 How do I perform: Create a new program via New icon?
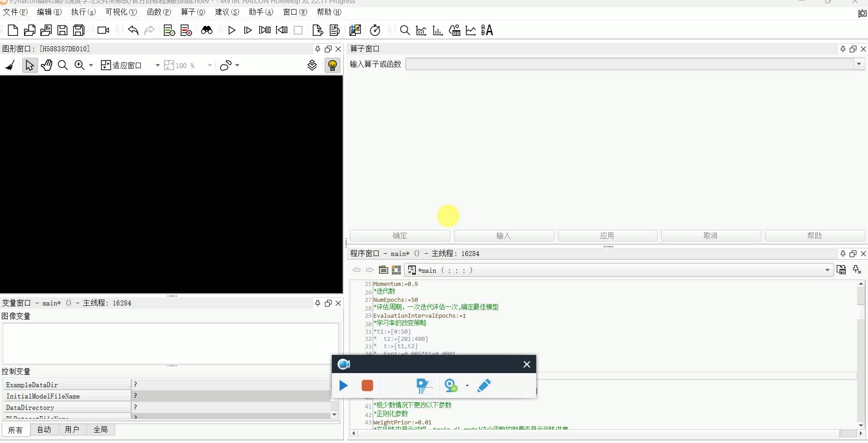click(12, 30)
